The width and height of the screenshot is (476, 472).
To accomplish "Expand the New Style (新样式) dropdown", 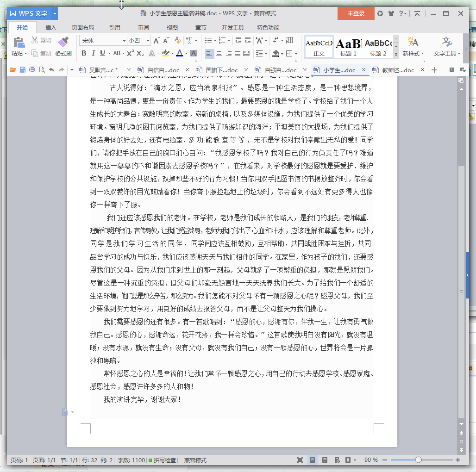I will click(411, 47).
